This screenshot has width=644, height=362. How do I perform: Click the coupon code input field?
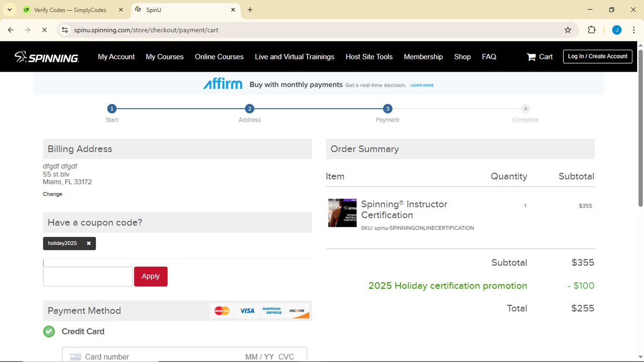coord(88,277)
